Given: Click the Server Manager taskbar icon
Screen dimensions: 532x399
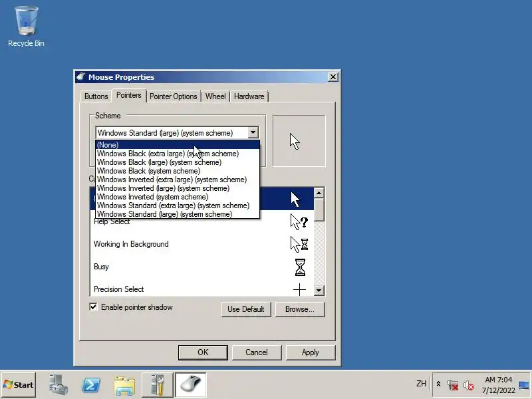Looking at the screenshot, I should click(x=58, y=385).
